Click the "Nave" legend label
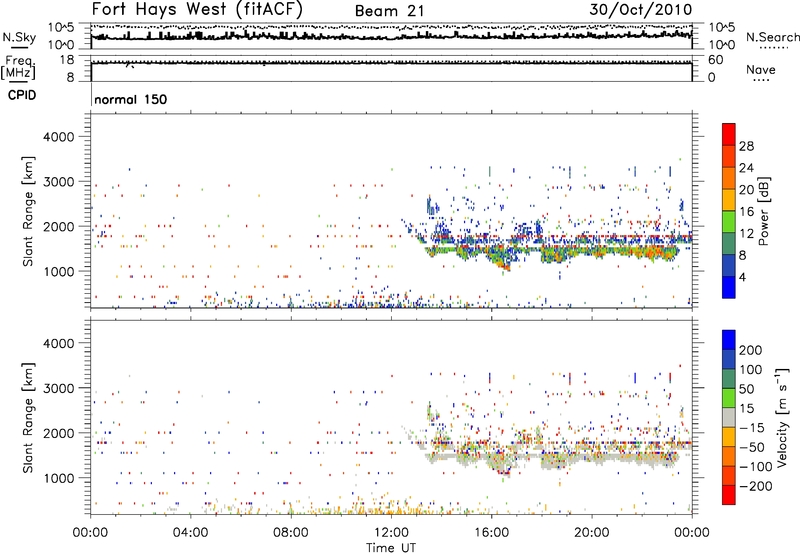800x554 pixels. point(760,69)
